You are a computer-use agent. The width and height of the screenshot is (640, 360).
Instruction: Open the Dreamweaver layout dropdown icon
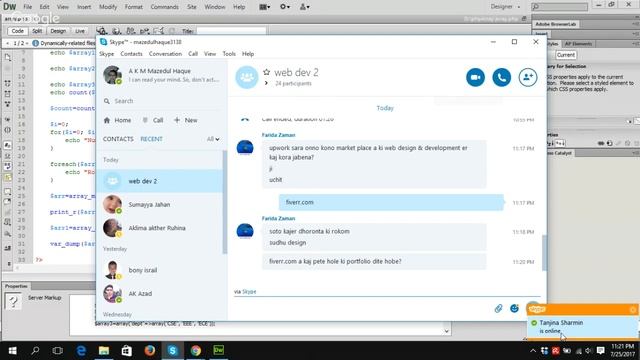[264, 7]
